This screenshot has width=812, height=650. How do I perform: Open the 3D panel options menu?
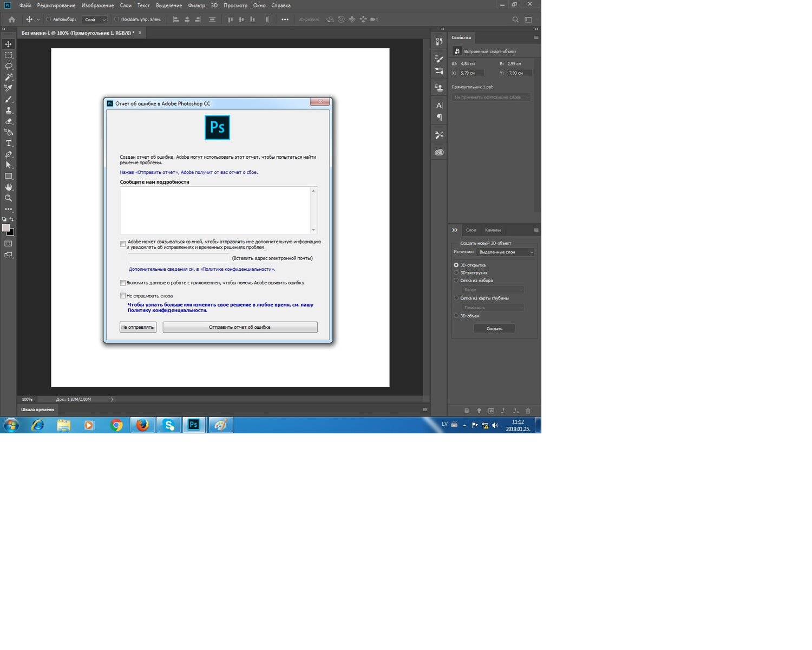click(x=536, y=230)
